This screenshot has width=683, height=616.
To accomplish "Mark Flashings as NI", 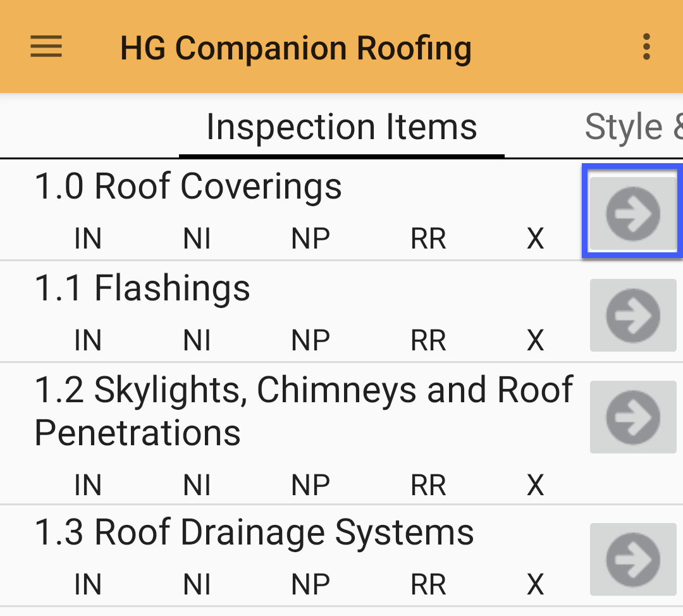I will 197,340.
